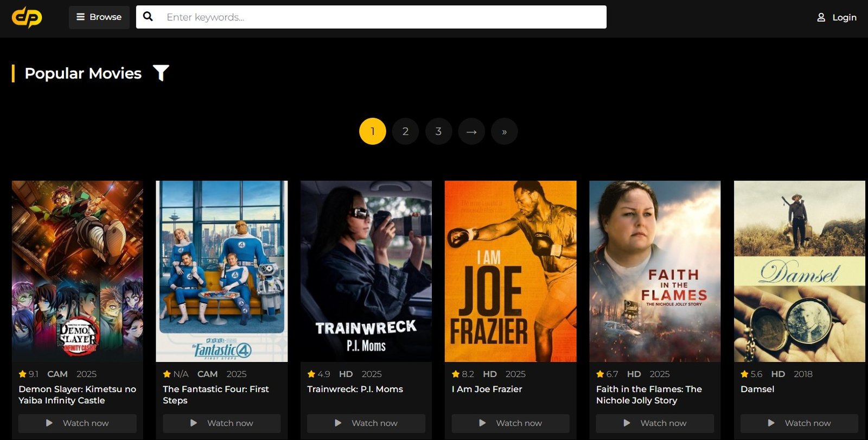Click title I Am Joe Frazier
Image resolution: width=868 pixels, height=440 pixels.
pos(487,389)
